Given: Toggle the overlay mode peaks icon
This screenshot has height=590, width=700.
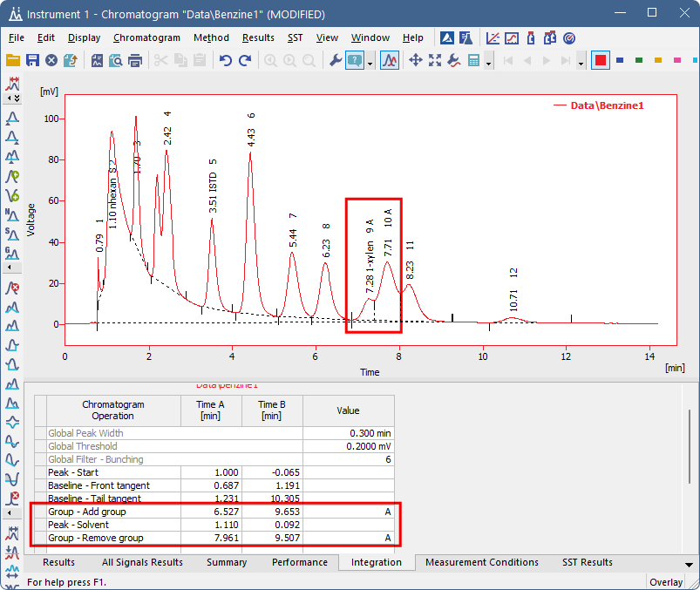Looking at the screenshot, I should [x=390, y=60].
